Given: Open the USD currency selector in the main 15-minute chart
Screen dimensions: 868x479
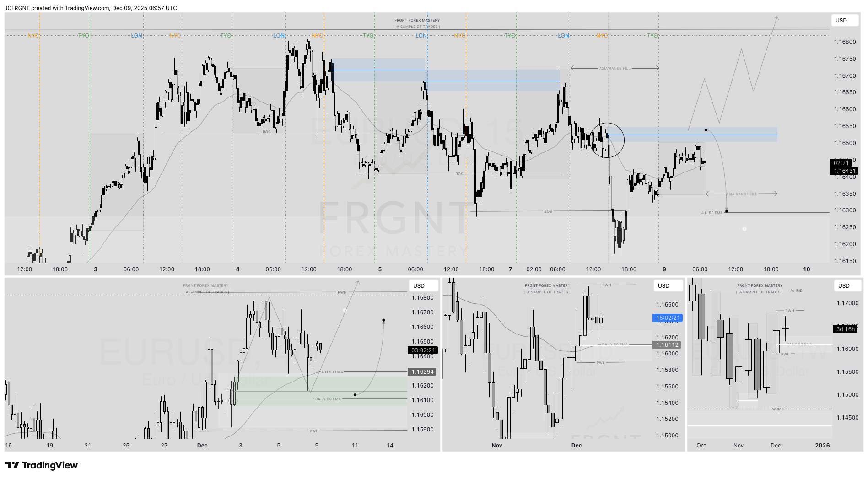Looking at the screenshot, I should point(844,20).
